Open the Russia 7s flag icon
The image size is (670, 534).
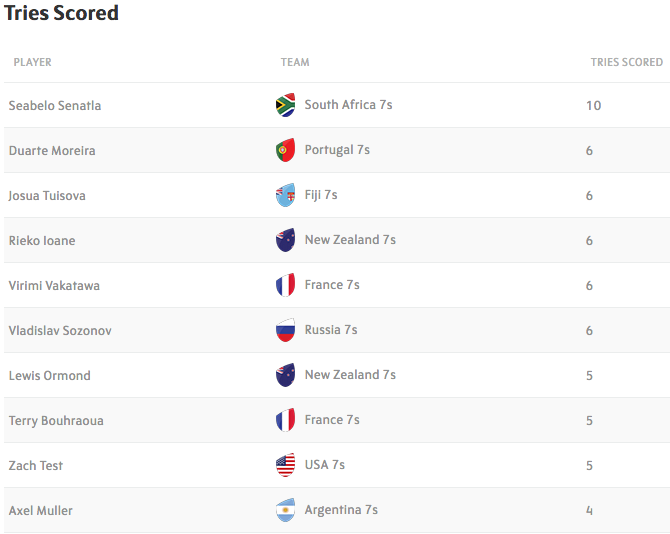click(x=285, y=330)
